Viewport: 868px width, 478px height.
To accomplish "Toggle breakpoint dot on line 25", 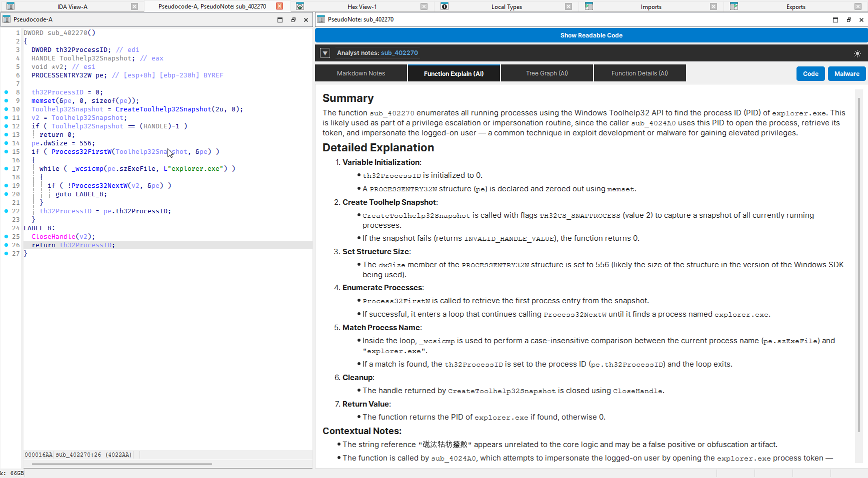I will pos(6,237).
